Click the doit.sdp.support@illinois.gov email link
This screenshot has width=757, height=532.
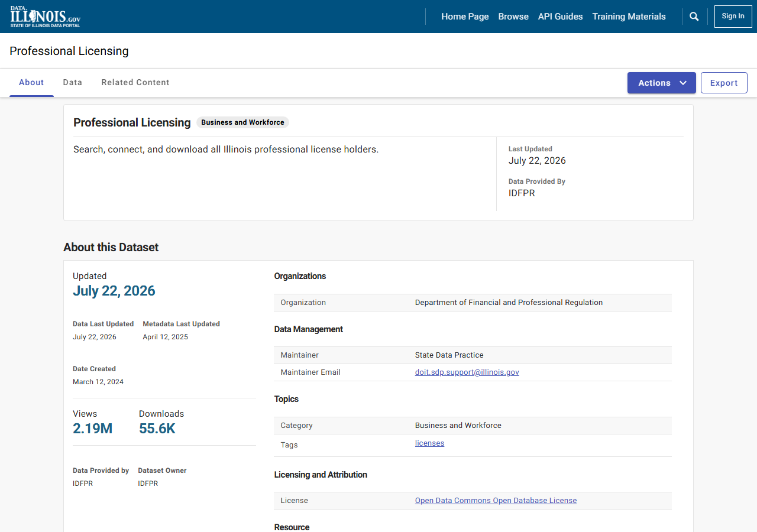[467, 372]
